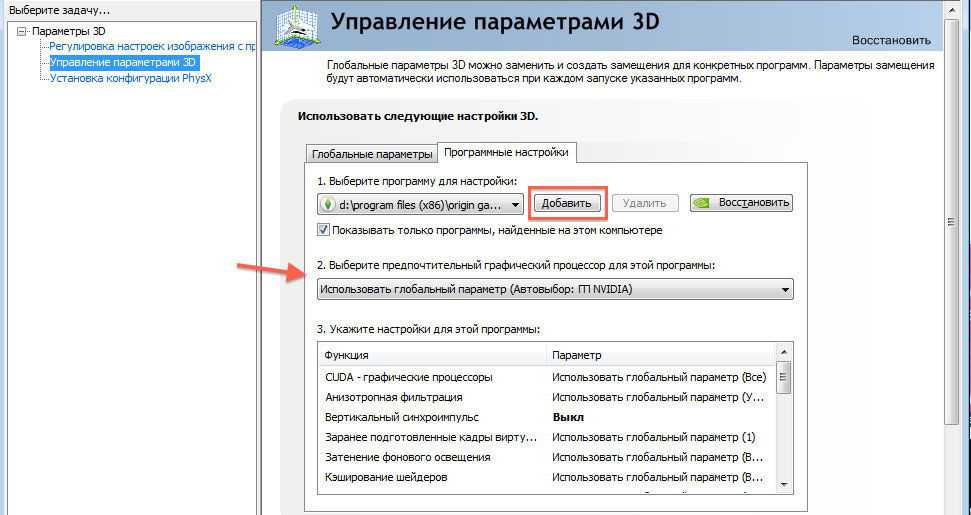Viewport: 971px width, 515px height.
Task: Click the program icon in the program selector
Action: (327, 204)
